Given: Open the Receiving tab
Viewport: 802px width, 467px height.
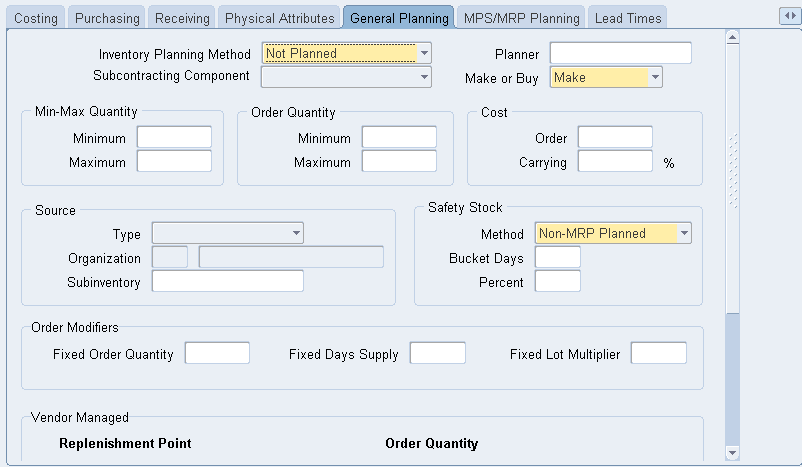Looking at the screenshot, I should (x=181, y=18).
